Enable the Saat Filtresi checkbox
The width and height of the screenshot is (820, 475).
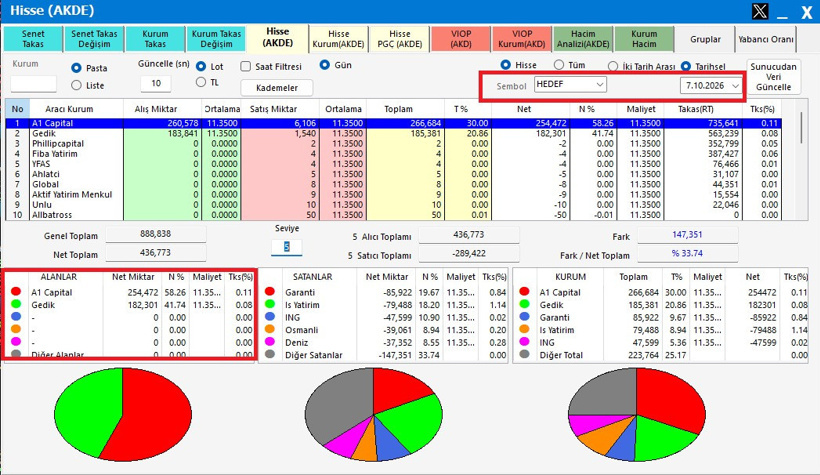(x=246, y=66)
